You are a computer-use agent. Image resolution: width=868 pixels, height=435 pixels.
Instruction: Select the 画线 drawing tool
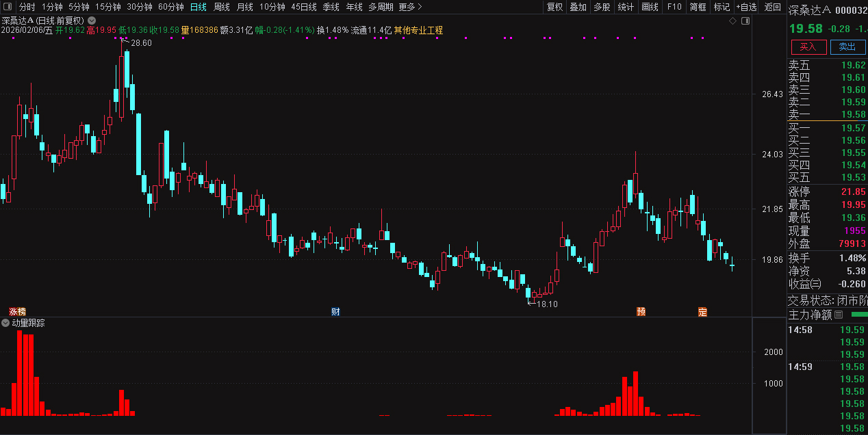point(648,7)
